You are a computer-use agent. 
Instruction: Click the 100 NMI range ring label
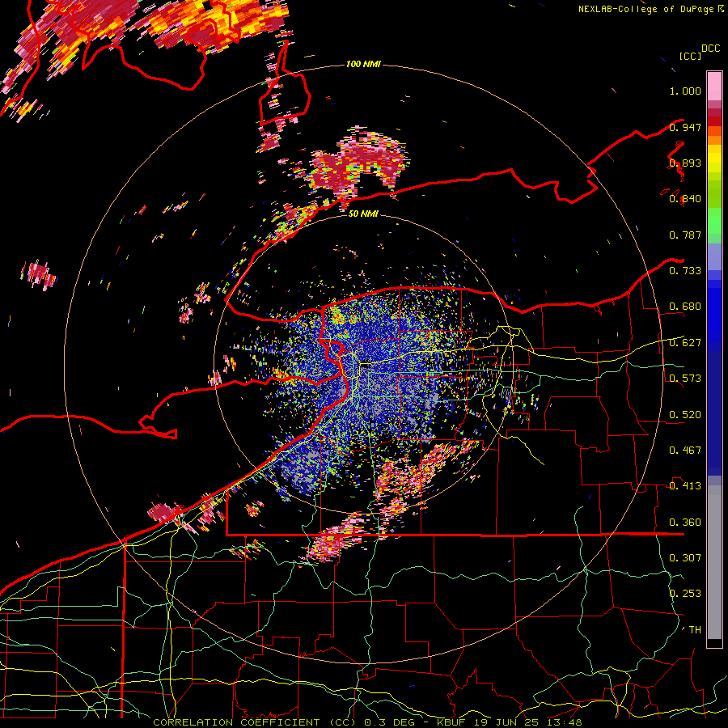(x=363, y=64)
